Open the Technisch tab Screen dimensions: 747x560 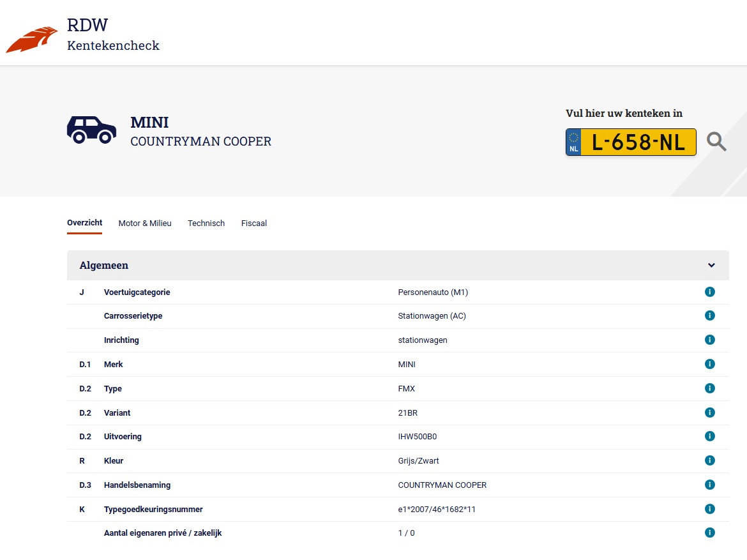click(x=206, y=223)
